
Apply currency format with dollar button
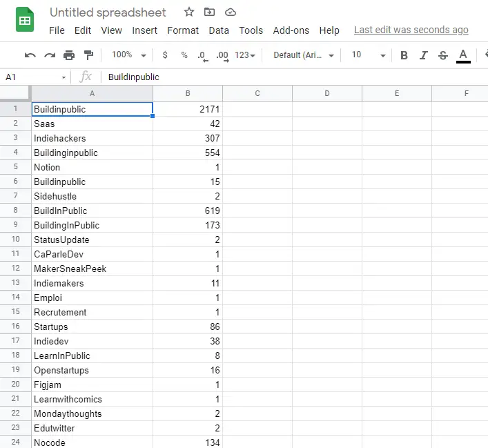click(x=165, y=55)
